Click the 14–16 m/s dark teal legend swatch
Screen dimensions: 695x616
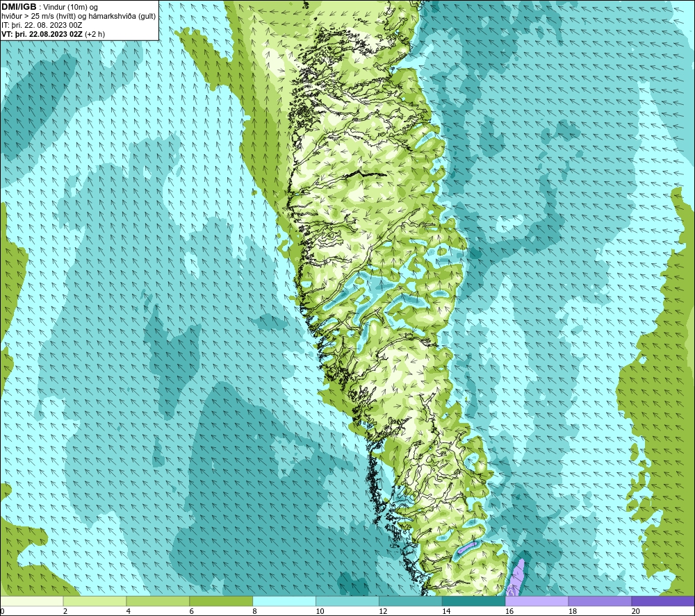(473, 601)
